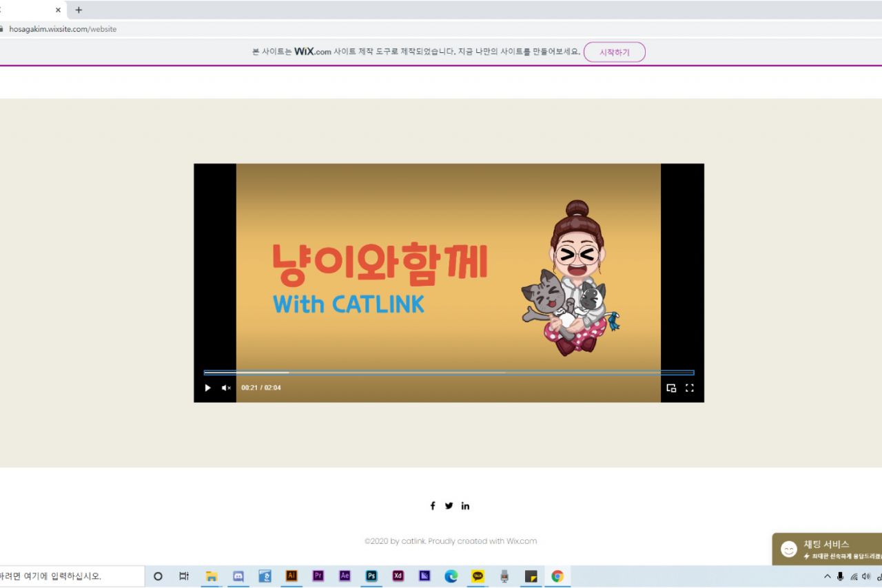
Task: Click the address bar URL
Action: tap(63, 29)
